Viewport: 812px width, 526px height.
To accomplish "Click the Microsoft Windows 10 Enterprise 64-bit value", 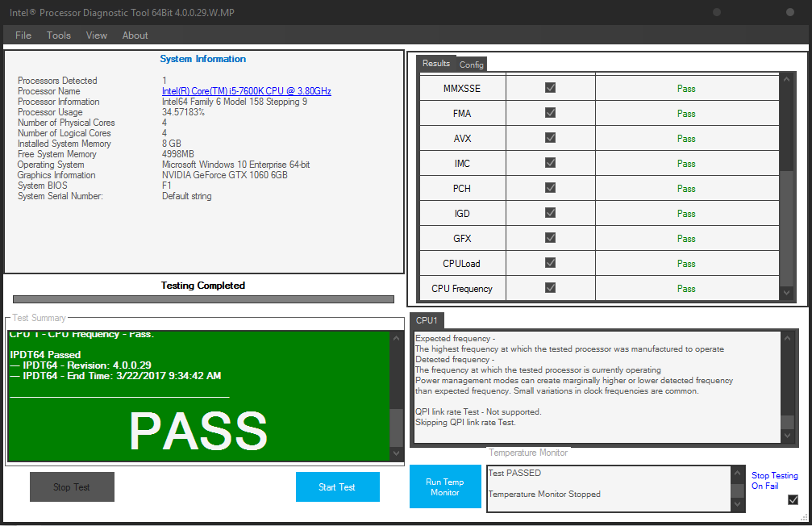I will (236, 165).
